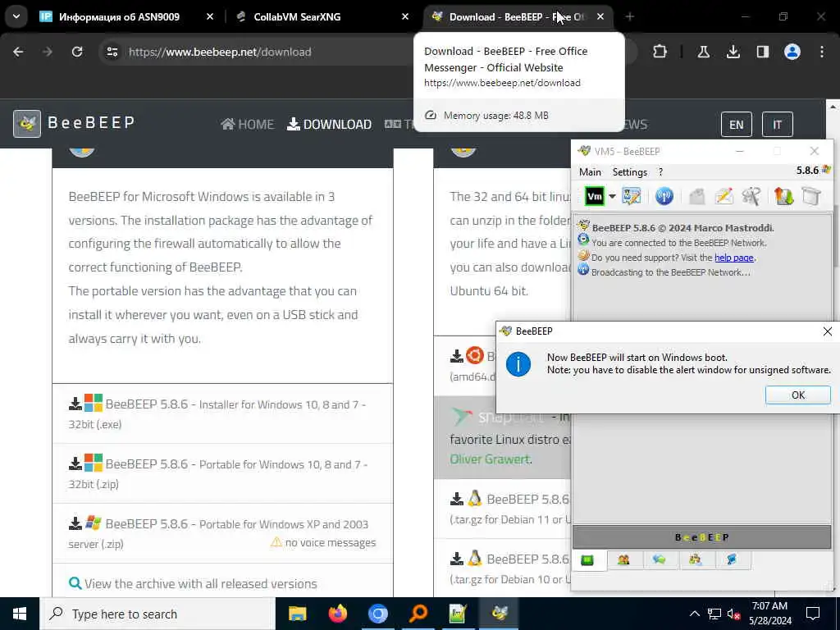The width and height of the screenshot is (840, 630).
Task: Open the browser three-dot menu
Action: [821, 52]
